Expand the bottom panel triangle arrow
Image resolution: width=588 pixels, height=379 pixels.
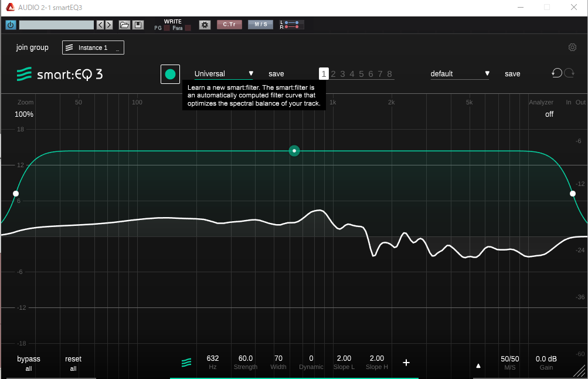(x=478, y=366)
